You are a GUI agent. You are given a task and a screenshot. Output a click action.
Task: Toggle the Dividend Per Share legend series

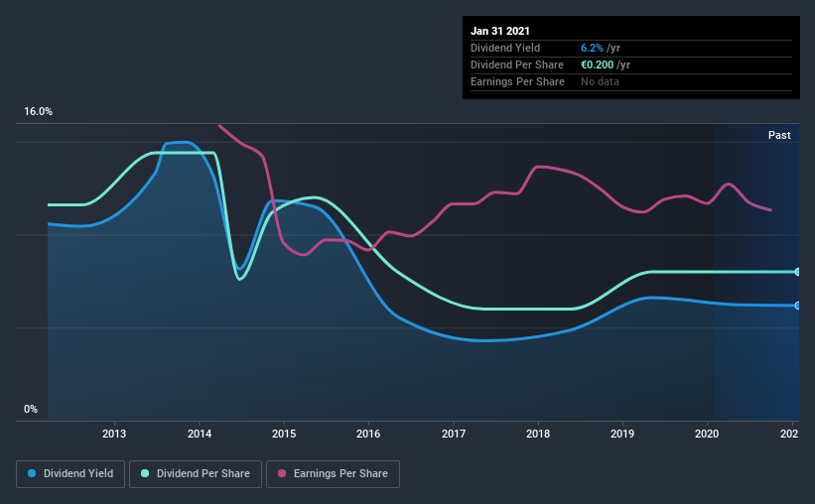click(x=196, y=474)
